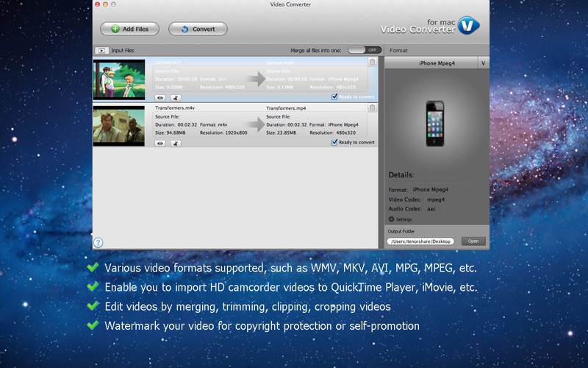The height and width of the screenshot is (368, 588).
Task: Click the preview eye icon for Transformers.m4v
Action: [x=160, y=144]
